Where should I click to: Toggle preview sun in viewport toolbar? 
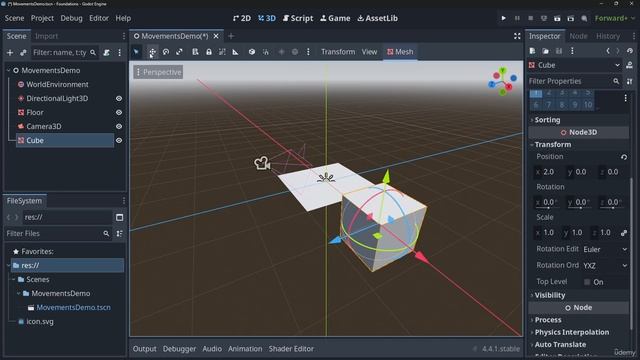[x=281, y=52]
